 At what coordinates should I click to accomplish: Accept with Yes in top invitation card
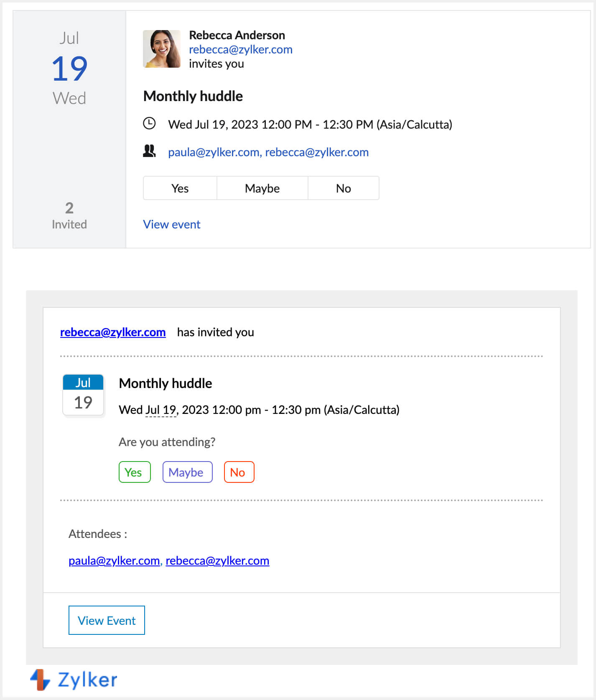tap(180, 188)
